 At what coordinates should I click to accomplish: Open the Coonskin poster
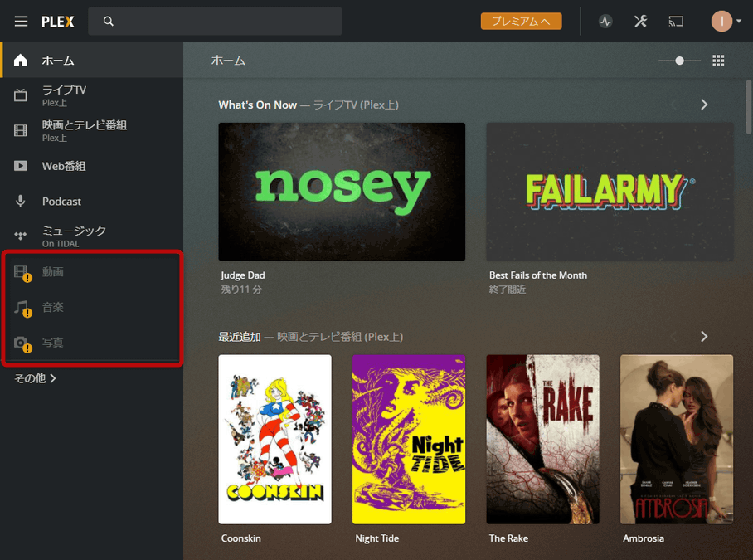[x=274, y=440]
